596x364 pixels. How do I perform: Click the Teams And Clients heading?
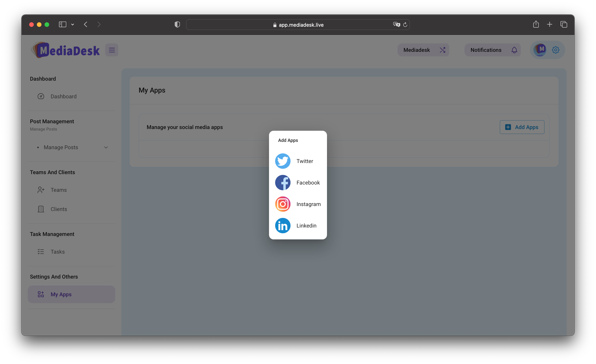(x=52, y=172)
